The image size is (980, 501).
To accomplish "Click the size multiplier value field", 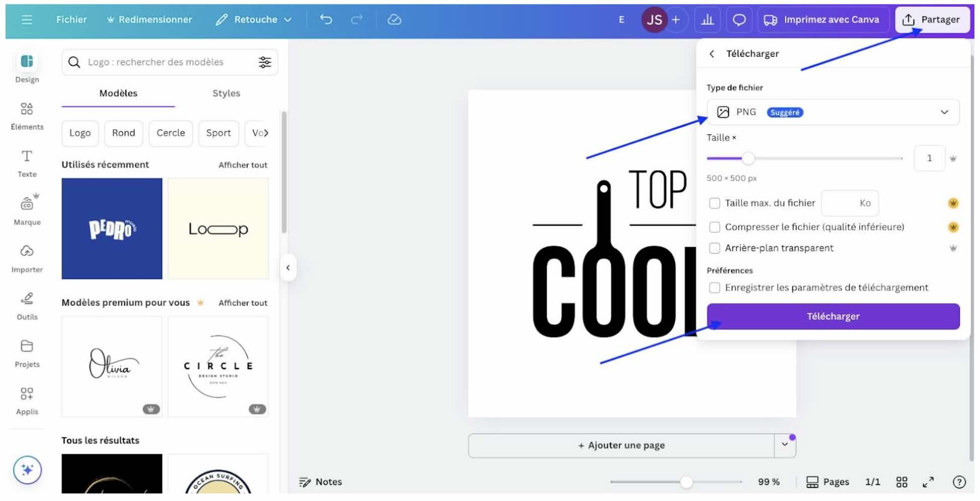I will (929, 158).
